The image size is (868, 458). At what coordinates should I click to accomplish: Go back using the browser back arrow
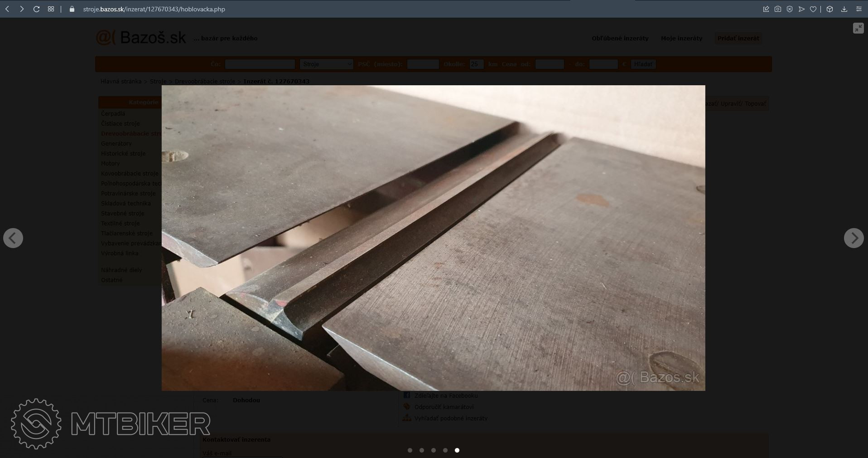[7, 9]
